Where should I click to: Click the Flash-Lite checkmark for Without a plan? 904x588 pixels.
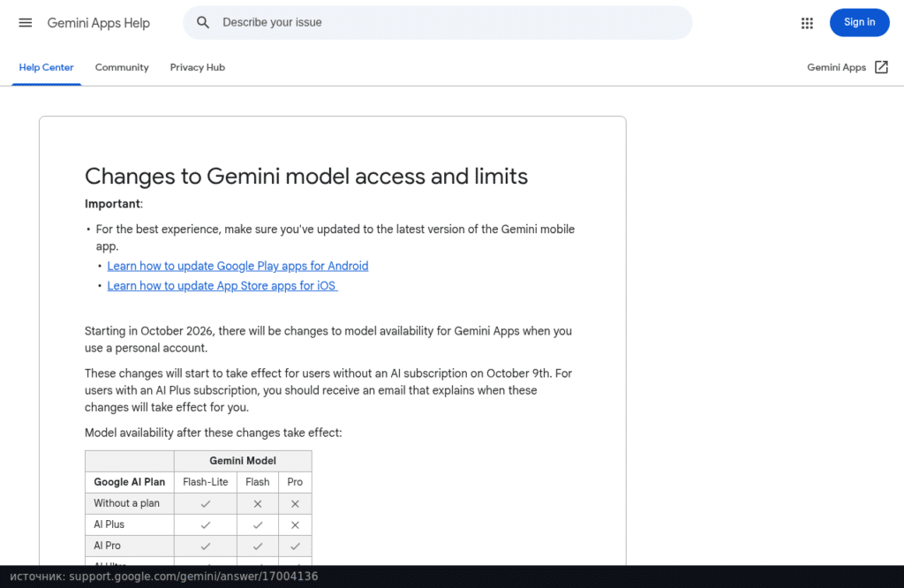tap(205, 504)
